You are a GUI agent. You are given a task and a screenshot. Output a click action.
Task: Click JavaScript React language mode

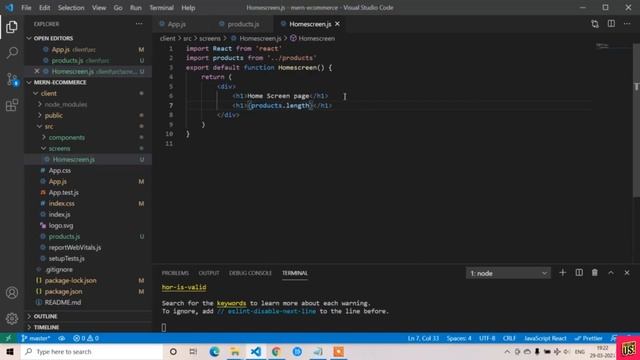click(x=545, y=338)
